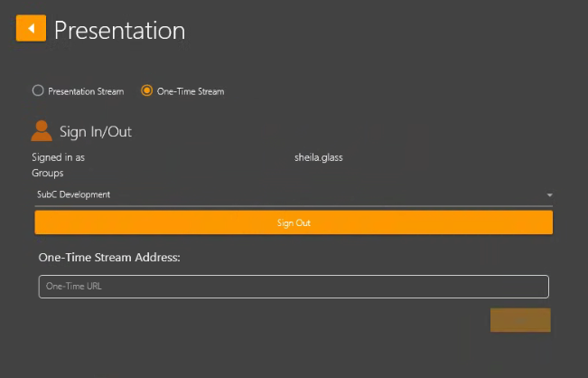Click the sheila.glass username text
The image size is (588, 378).
click(x=319, y=157)
